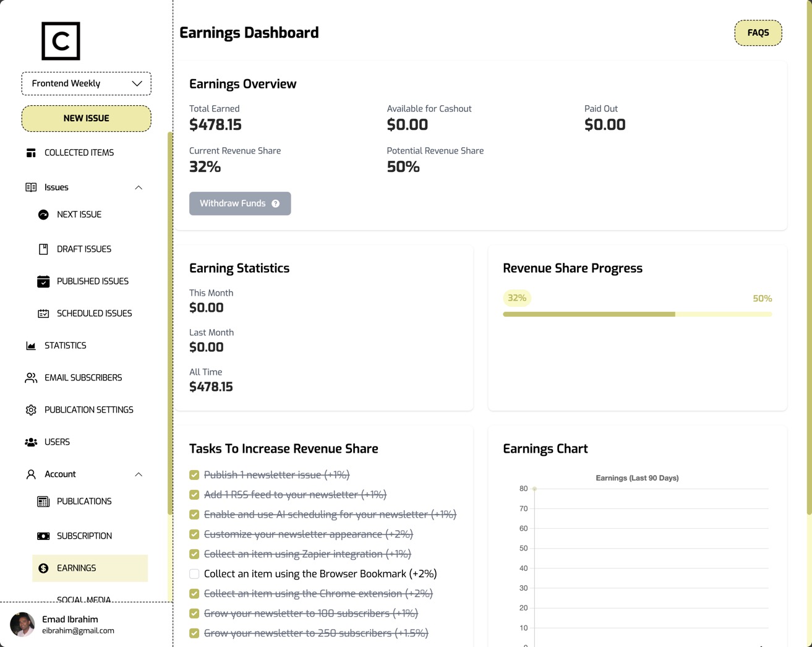The height and width of the screenshot is (647, 812).
Task: Click the Email Subscribers people icon
Action: pyautogui.click(x=31, y=377)
